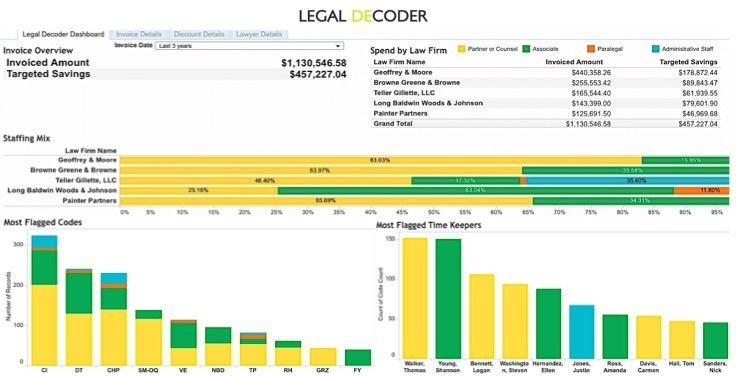This screenshot has height=378, width=736.
Task: Switch to the Discount Details tab
Action: tap(199, 34)
